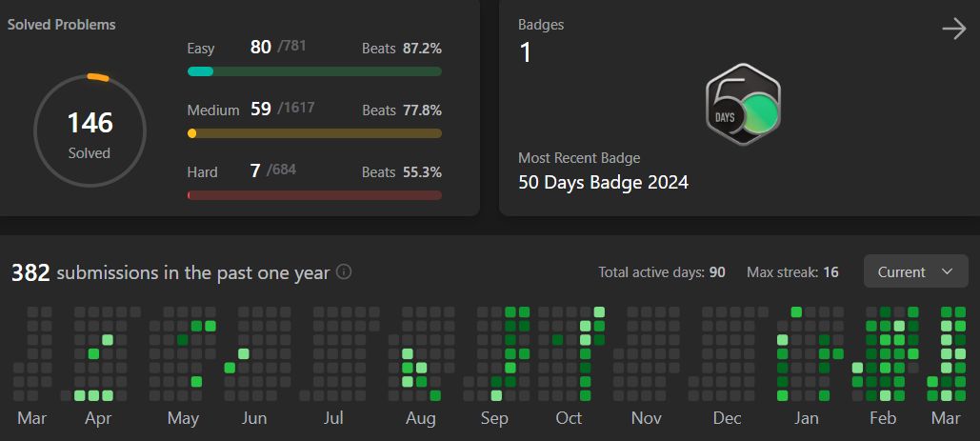This screenshot has width=980, height=441.
Task: Open the Current year dropdown
Action: click(915, 271)
